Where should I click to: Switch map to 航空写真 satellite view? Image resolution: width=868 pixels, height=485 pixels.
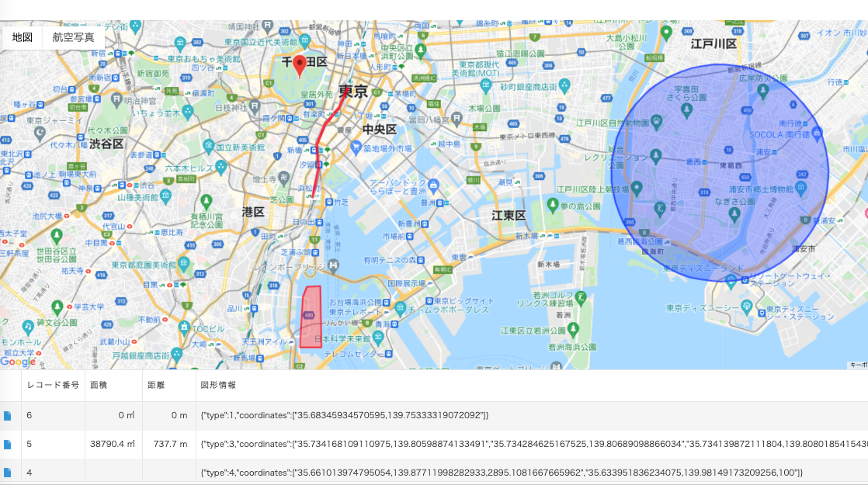coord(73,37)
